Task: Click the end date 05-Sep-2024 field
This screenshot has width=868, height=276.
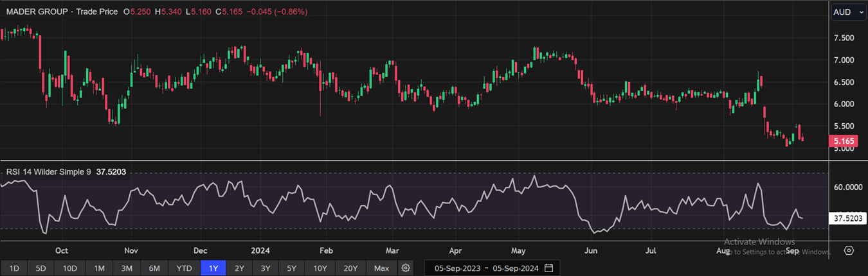Action: point(516,268)
